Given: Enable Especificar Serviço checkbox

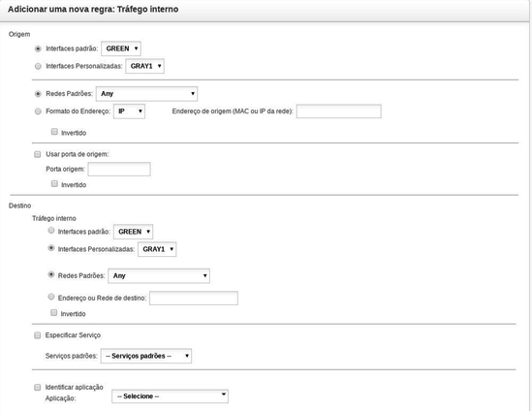Looking at the screenshot, I should point(38,335).
